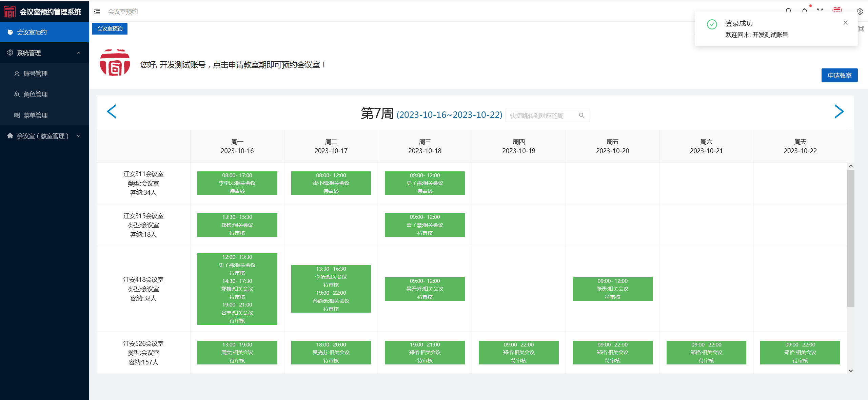868x400 pixels.
Task: Click the tab fullscreen icon below the gear
Action: tap(861, 29)
